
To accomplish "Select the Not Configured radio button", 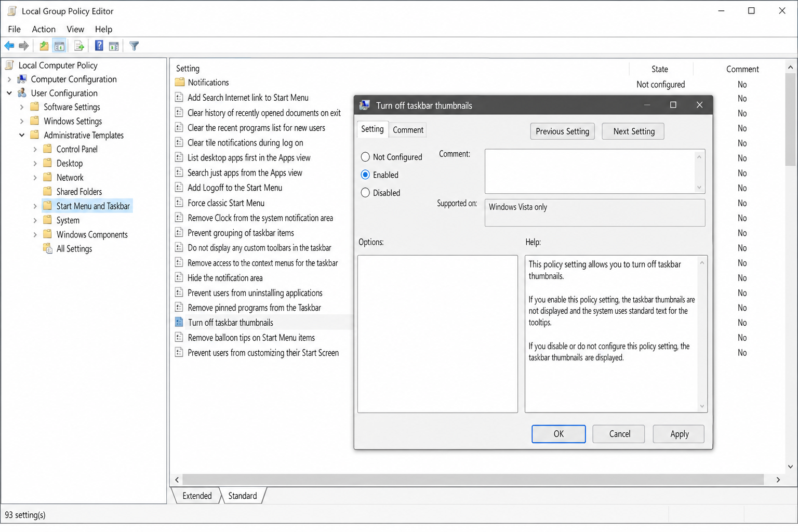I will pos(365,157).
